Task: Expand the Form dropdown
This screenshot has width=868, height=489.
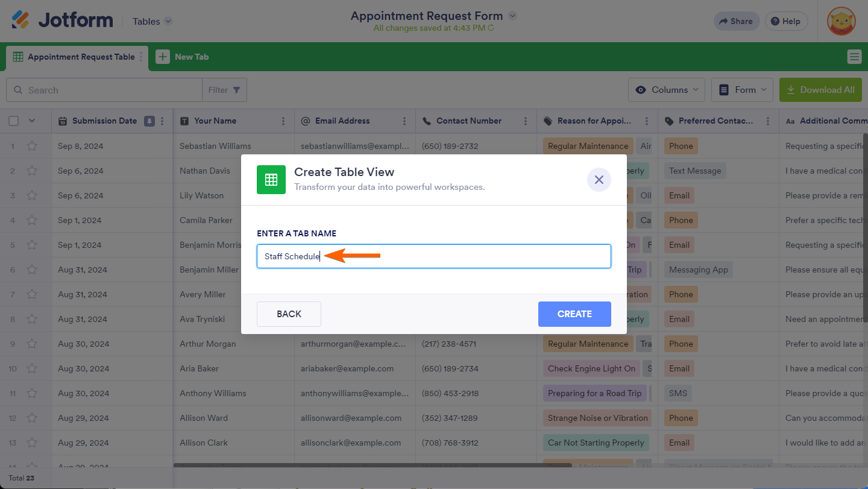Action: tap(742, 90)
